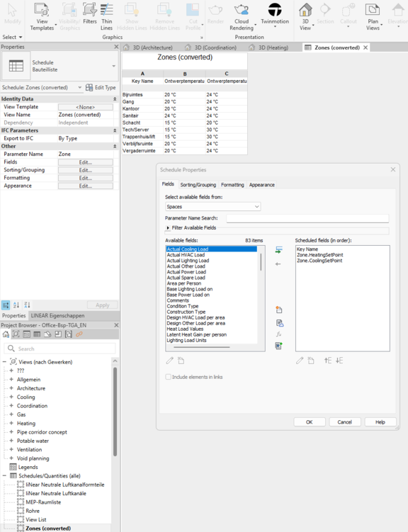Sort properties alphabetically ascending icon
The image size is (408, 532).
point(16,305)
